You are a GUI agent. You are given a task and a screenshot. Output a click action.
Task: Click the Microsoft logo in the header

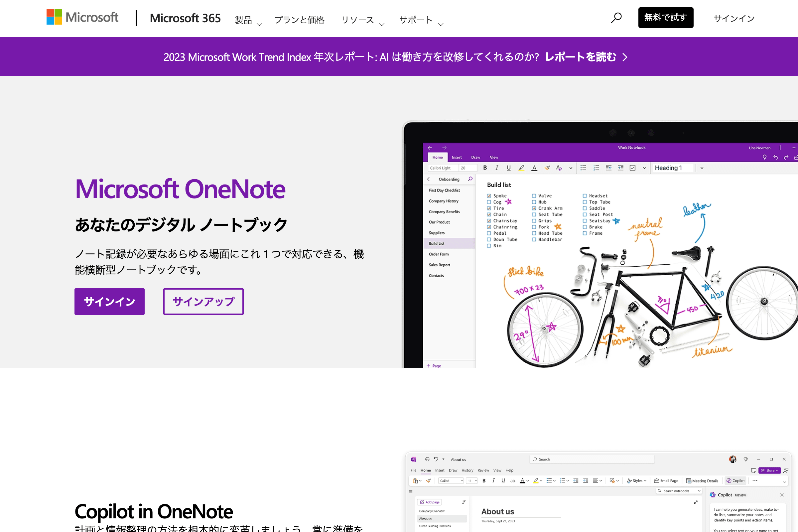(x=82, y=17)
